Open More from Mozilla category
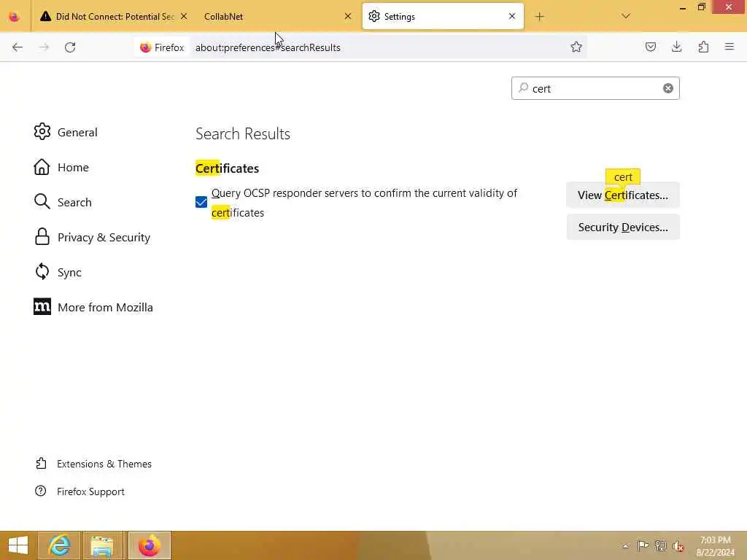Image resolution: width=747 pixels, height=560 pixels. pos(93,307)
